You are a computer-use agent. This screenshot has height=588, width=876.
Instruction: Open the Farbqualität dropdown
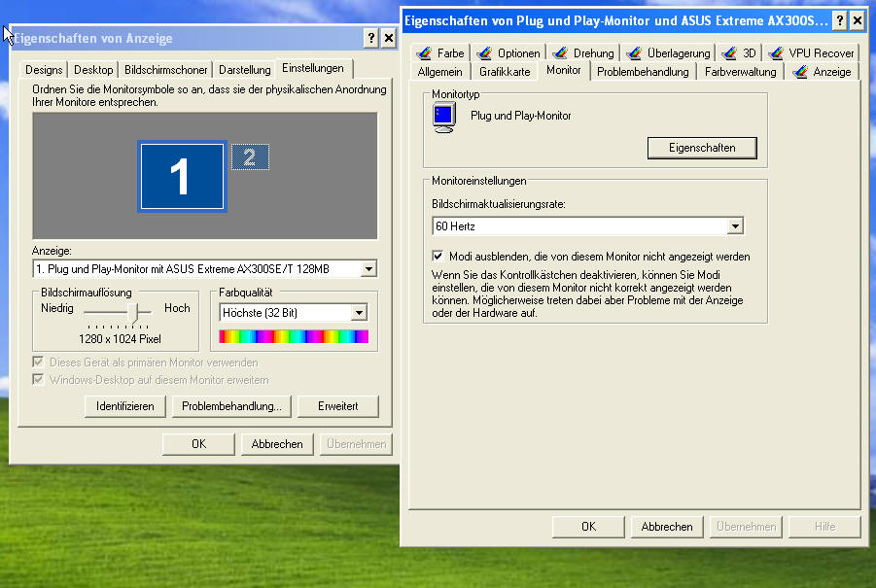tap(359, 313)
